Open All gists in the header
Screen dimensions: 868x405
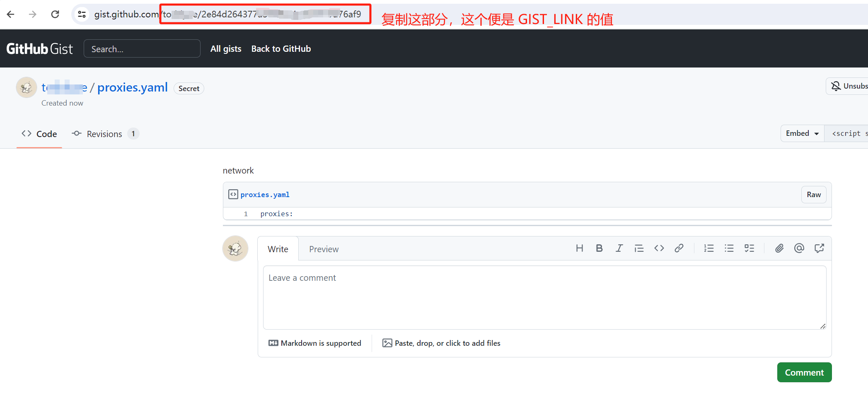click(x=226, y=49)
